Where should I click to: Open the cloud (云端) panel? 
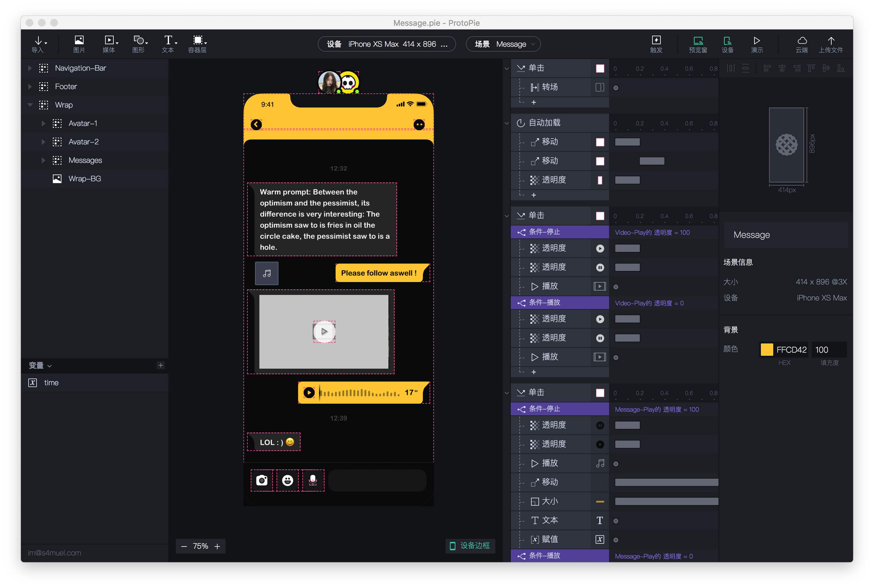802,43
